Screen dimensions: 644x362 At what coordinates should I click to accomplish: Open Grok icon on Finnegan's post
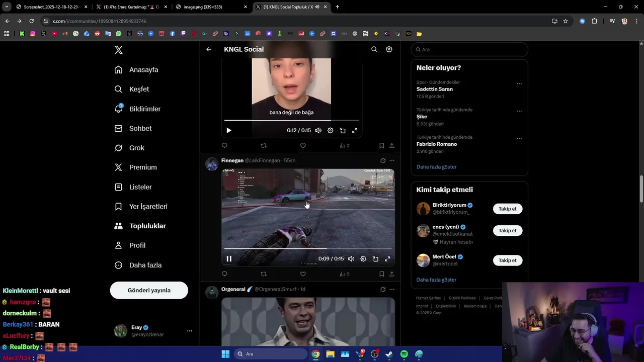383,161
